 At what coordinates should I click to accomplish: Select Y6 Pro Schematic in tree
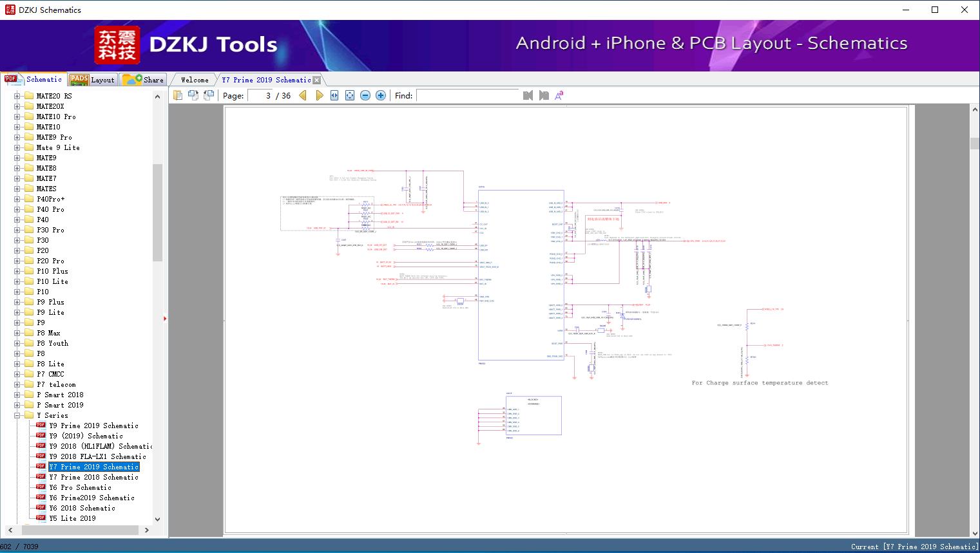point(80,487)
